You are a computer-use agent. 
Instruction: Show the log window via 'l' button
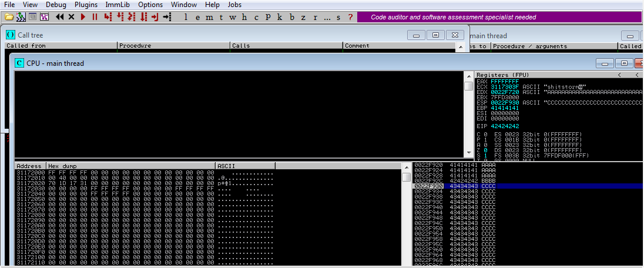[x=186, y=17]
